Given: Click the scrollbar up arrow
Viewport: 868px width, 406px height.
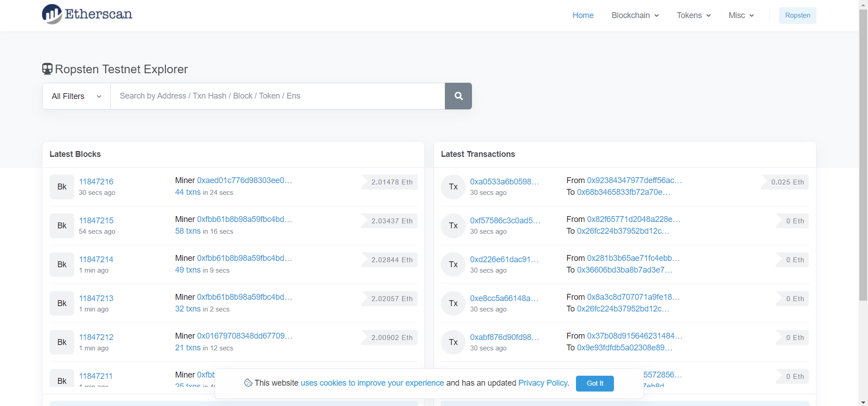Looking at the screenshot, I should pos(863,4).
